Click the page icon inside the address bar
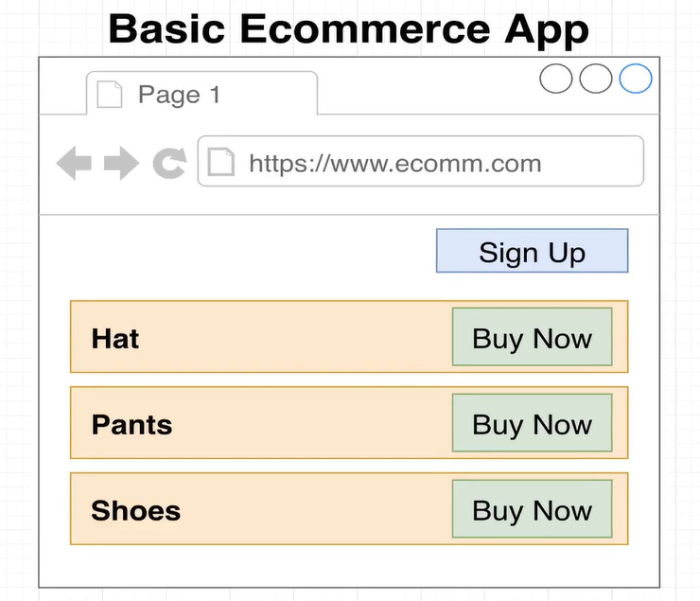Image resolution: width=700 pixels, height=601 pixels. [x=220, y=162]
